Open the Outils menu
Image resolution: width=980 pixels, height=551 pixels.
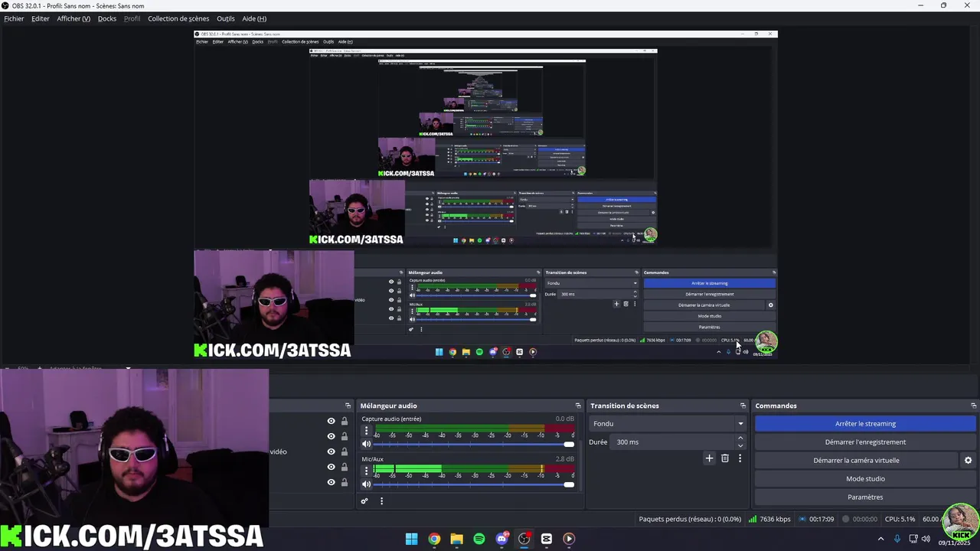point(226,18)
